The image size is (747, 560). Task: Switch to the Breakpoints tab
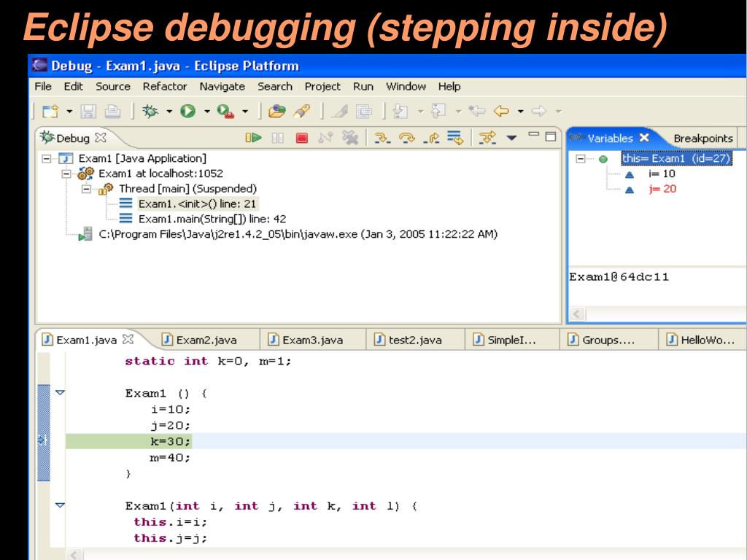click(703, 138)
